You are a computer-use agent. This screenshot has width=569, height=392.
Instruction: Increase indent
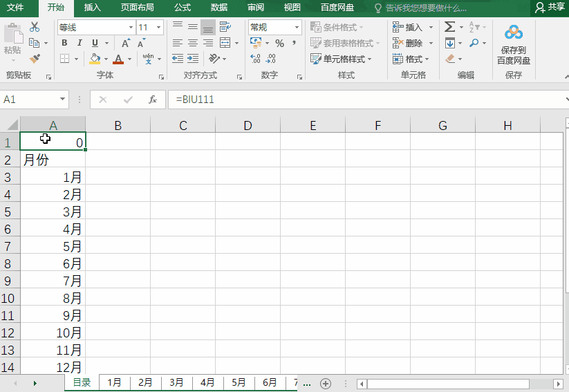[x=193, y=59]
